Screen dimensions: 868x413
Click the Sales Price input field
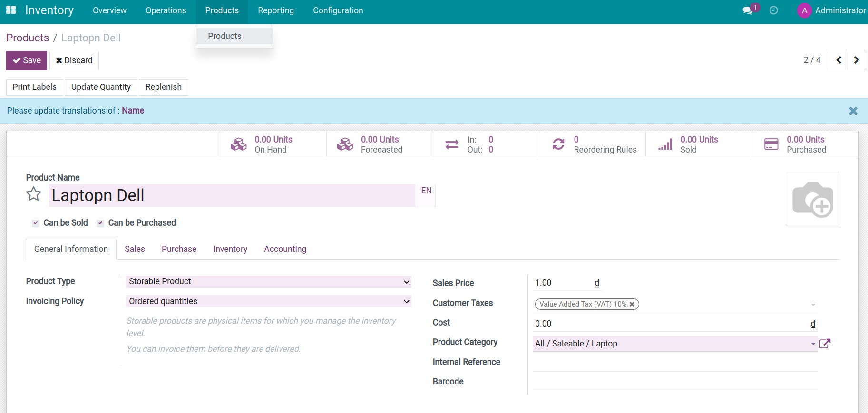561,283
